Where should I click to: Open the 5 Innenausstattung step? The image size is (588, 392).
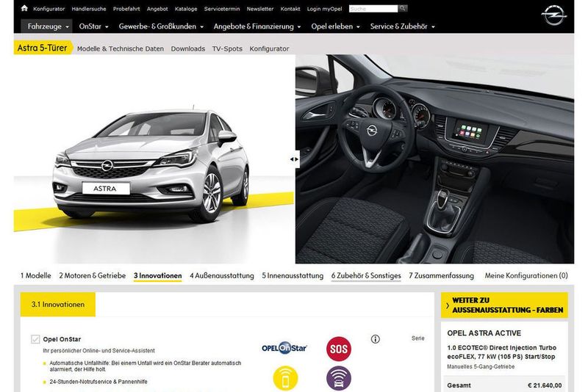[x=293, y=275]
